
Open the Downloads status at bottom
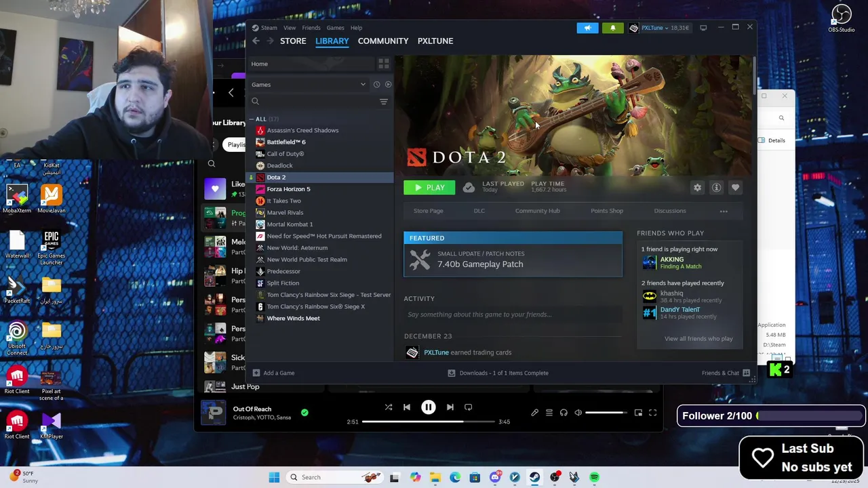point(498,373)
